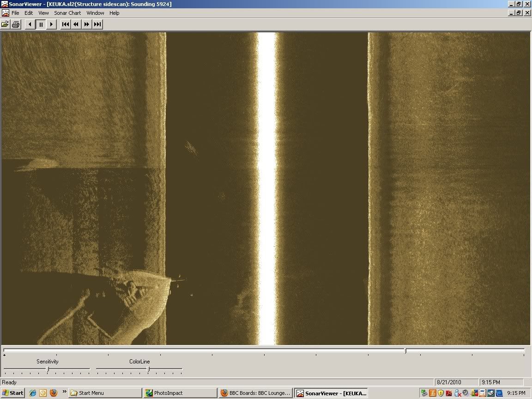Switch to Start Menu folder taskbar window
Image resolution: width=532 pixels, height=399 pixels.
click(x=105, y=393)
